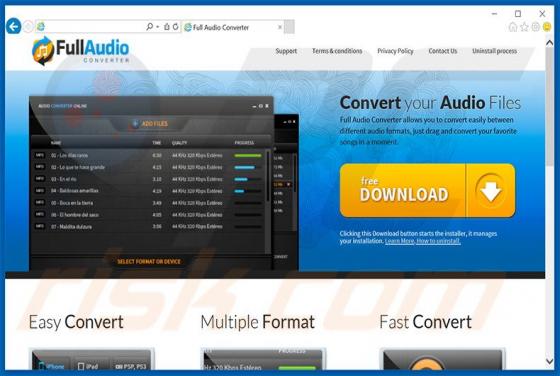This screenshot has width=560, height=376.
Task: Click the NAME column header in preview
Action: pyautogui.click(x=56, y=143)
